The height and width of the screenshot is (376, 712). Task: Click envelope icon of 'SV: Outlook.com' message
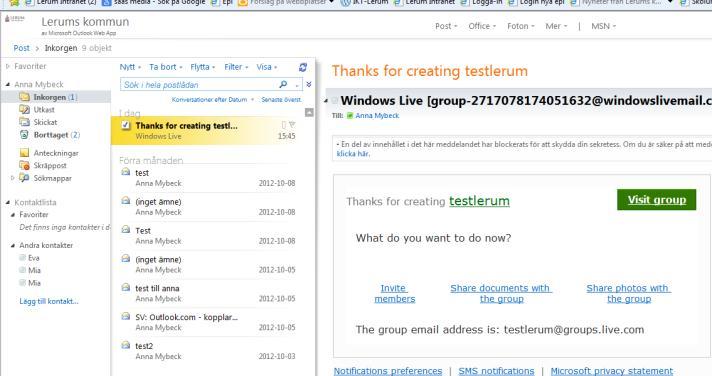tap(126, 316)
